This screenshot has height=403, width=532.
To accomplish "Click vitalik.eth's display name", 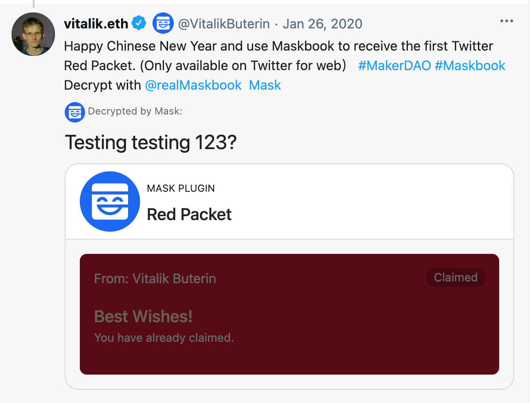I will pos(96,23).
